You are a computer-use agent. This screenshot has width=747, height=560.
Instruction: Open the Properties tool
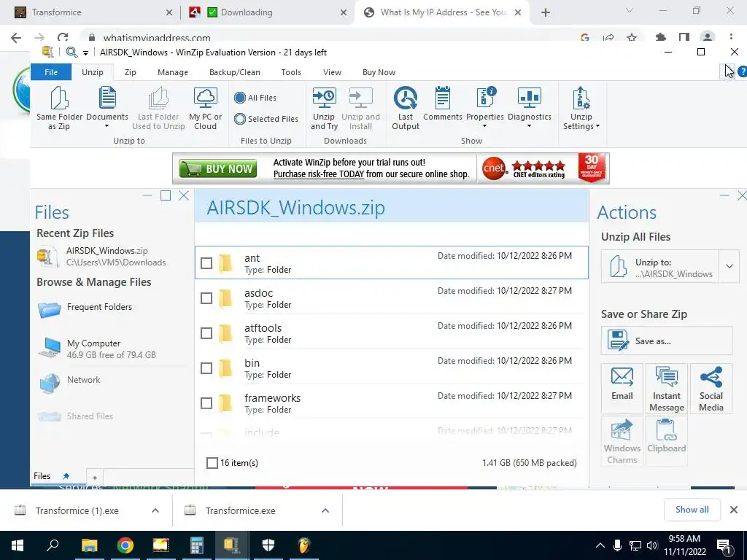click(485, 108)
